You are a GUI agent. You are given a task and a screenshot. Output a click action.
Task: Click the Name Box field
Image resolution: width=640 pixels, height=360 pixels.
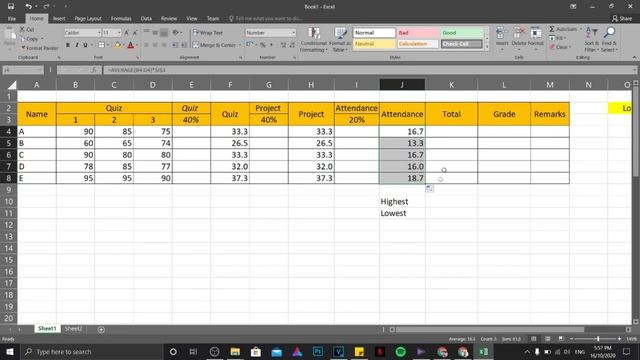(x=22, y=70)
